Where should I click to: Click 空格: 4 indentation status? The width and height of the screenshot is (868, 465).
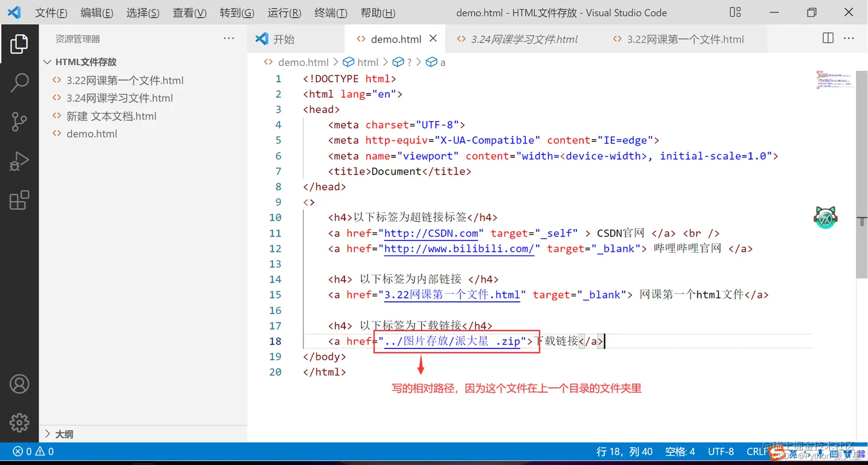tap(680, 451)
